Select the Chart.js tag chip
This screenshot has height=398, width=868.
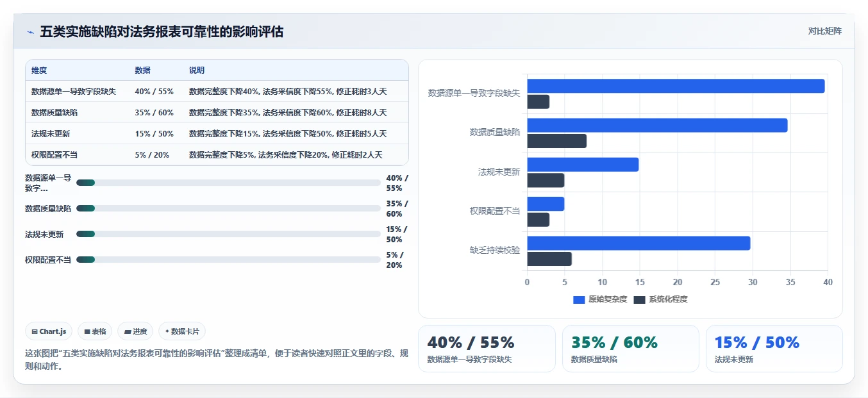coord(49,331)
